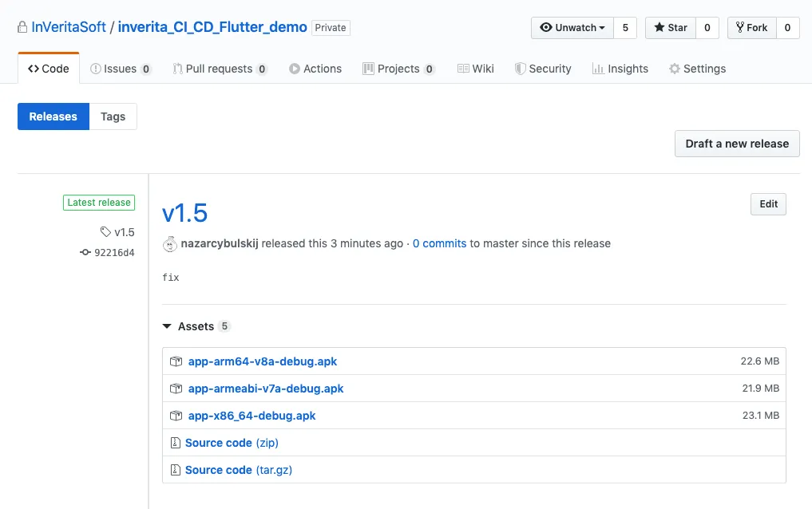Image resolution: width=812 pixels, height=509 pixels.
Task: Download Source code (tar.gz)
Action: click(x=239, y=470)
